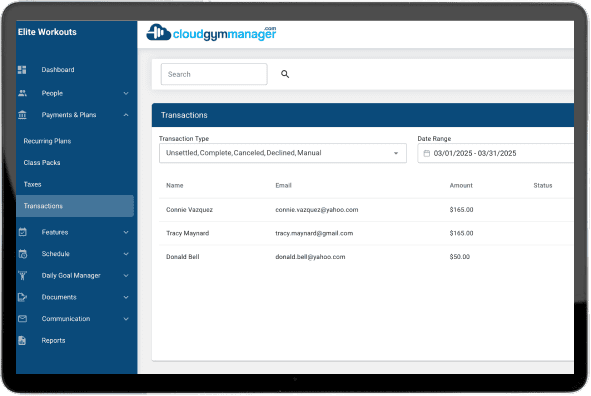
Task: Expand the Daily Goal Manager chevron
Action: point(126,275)
